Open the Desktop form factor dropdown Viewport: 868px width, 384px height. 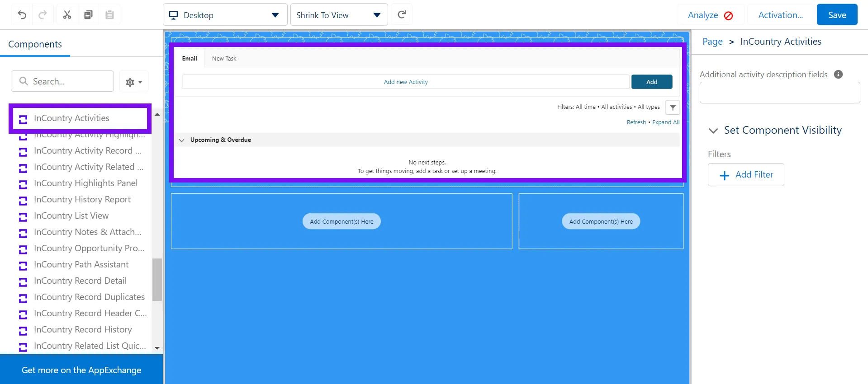point(225,15)
